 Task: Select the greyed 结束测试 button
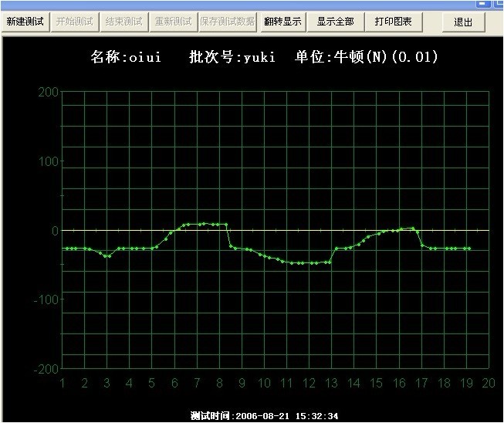[x=124, y=22]
